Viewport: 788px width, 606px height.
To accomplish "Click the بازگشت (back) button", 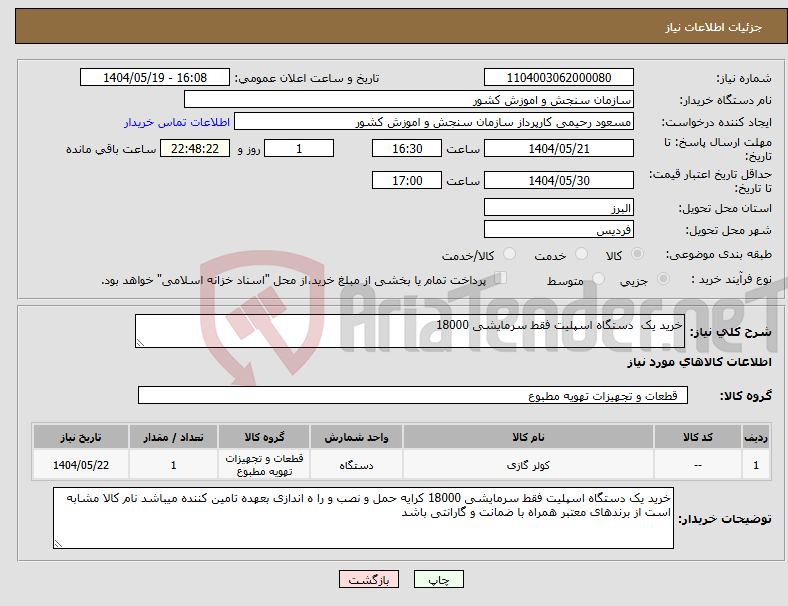I will click(369, 579).
